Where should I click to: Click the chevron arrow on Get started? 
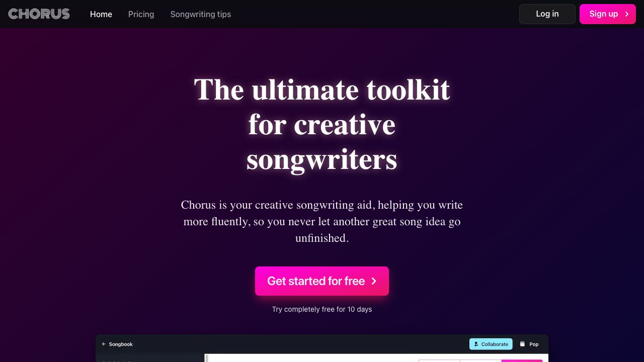point(374,281)
